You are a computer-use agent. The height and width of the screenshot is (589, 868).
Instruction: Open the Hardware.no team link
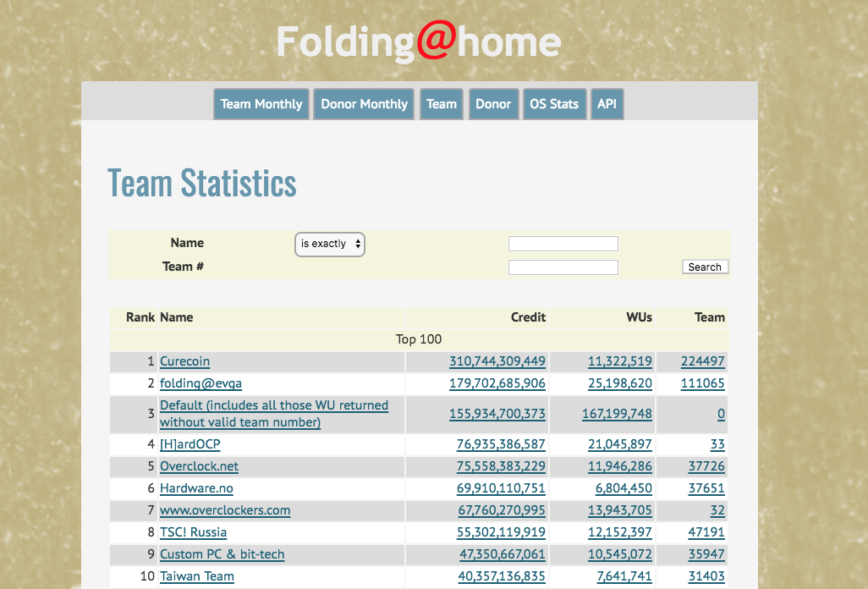click(196, 489)
